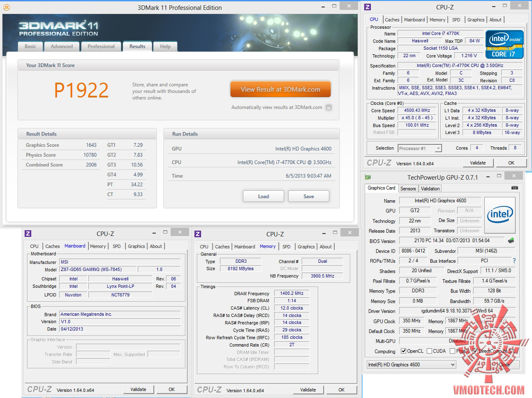Screen dimensions: 532x398
Task: Select the GPU-Z Graphics Card tab
Action: click(x=382, y=188)
